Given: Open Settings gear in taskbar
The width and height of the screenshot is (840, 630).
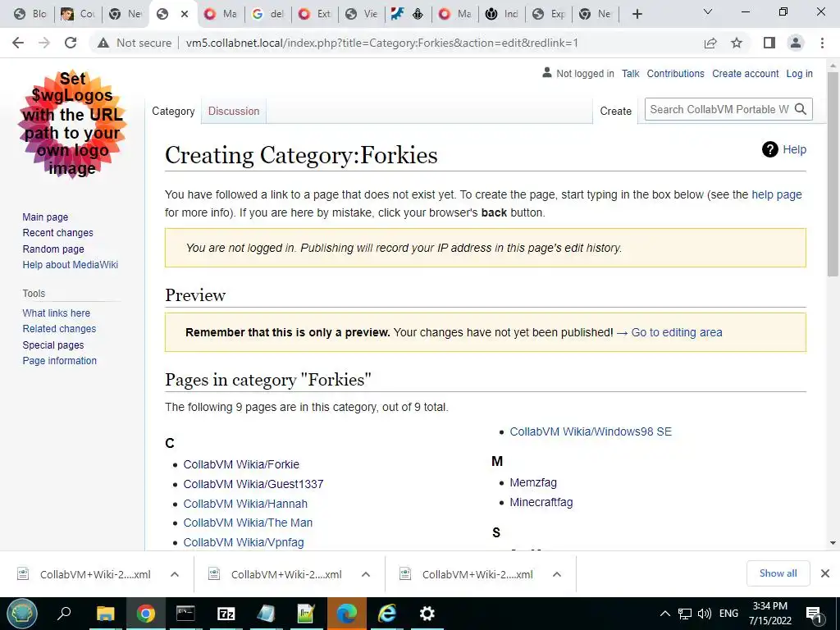Looking at the screenshot, I should tap(427, 614).
